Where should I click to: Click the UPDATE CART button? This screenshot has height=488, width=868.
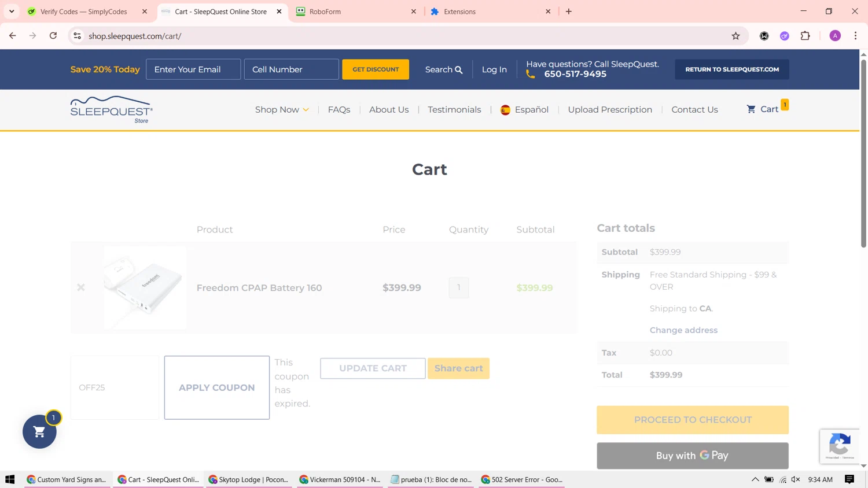coord(373,368)
